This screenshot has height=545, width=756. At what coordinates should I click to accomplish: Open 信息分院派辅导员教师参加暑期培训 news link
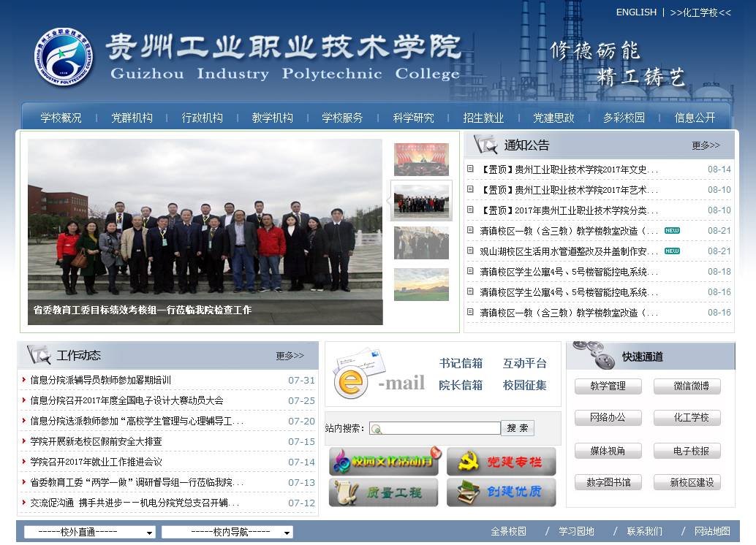(101, 380)
